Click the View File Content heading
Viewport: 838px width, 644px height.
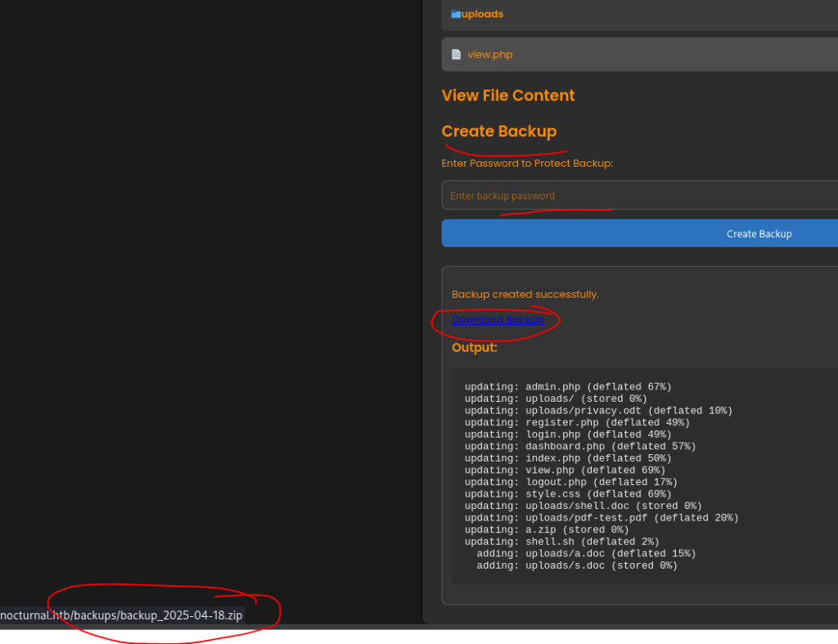point(508,96)
